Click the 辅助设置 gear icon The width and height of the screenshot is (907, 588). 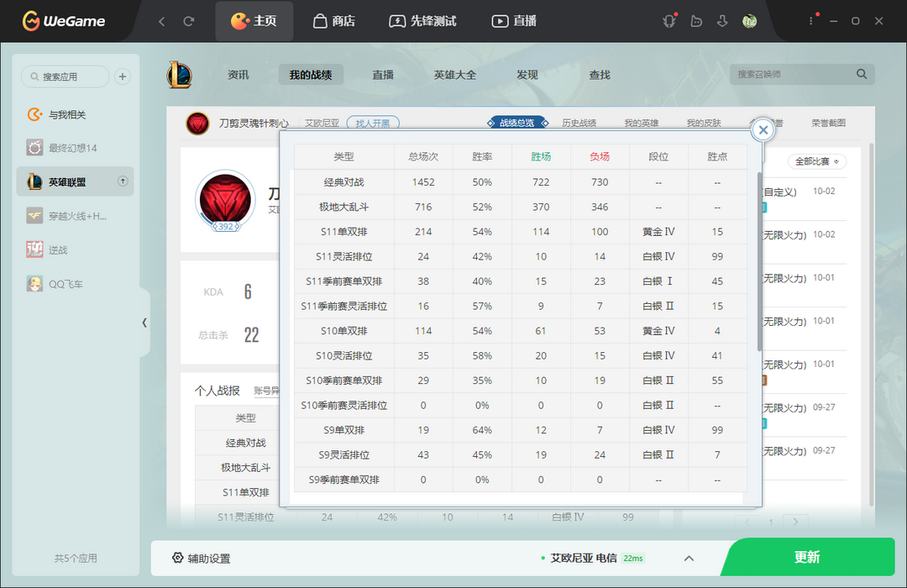coord(177,557)
